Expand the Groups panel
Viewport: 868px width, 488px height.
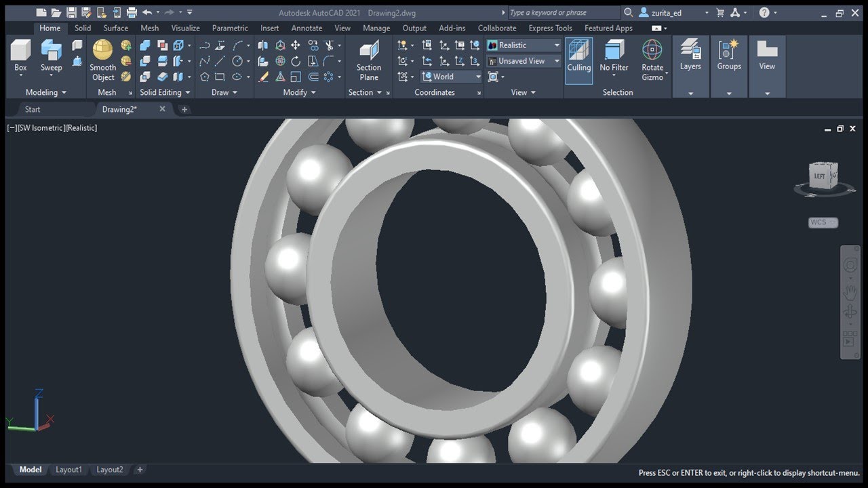729,94
